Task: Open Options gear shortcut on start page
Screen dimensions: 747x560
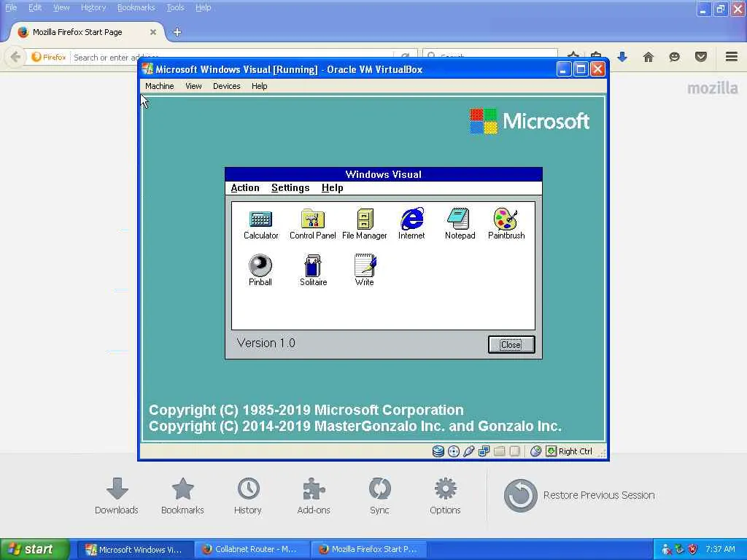Action: click(x=445, y=496)
